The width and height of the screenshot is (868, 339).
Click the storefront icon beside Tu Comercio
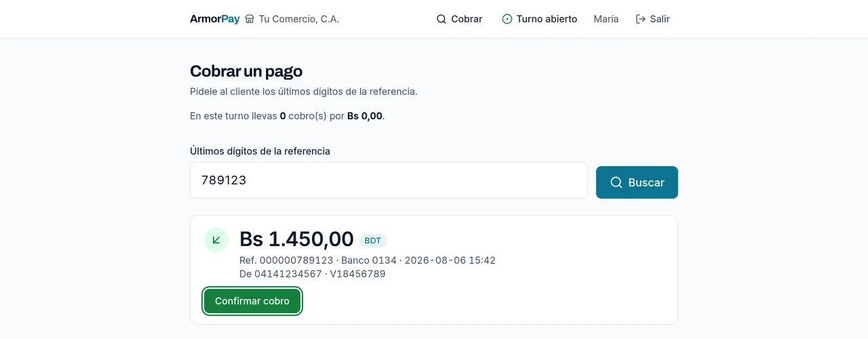(250, 19)
